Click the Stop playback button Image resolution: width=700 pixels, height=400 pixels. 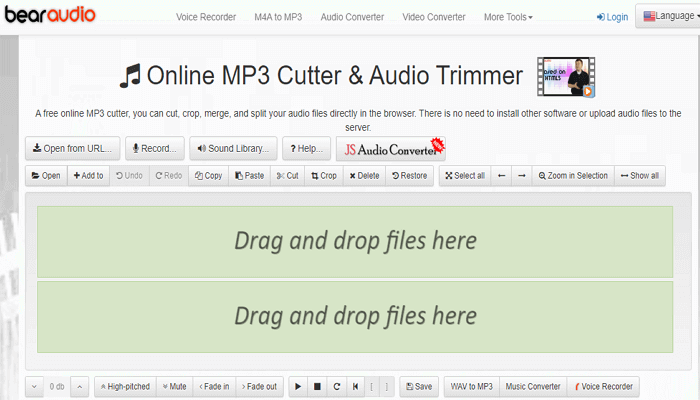click(x=317, y=386)
